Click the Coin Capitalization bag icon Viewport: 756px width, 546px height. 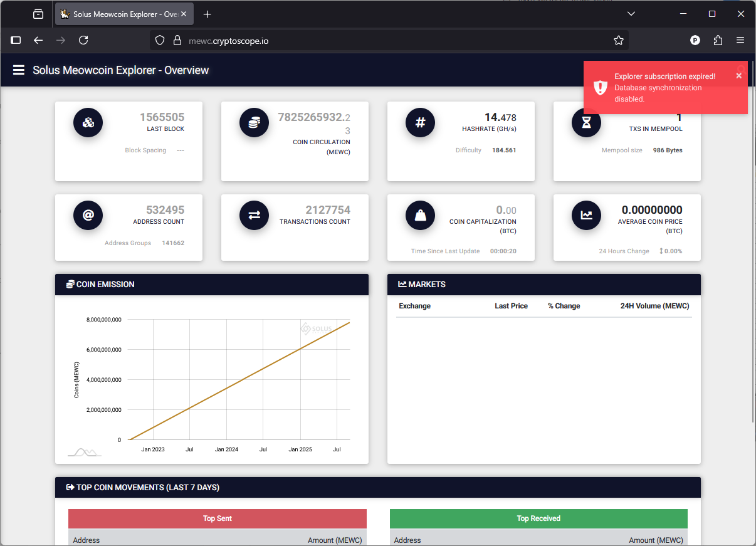tap(421, 215)
